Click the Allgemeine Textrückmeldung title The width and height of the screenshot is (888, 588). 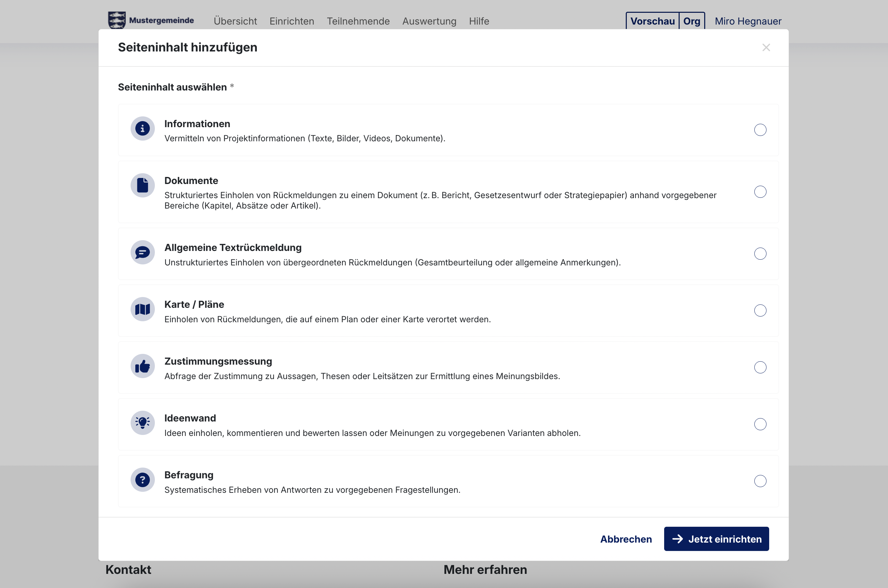click(x=233, y=248)
